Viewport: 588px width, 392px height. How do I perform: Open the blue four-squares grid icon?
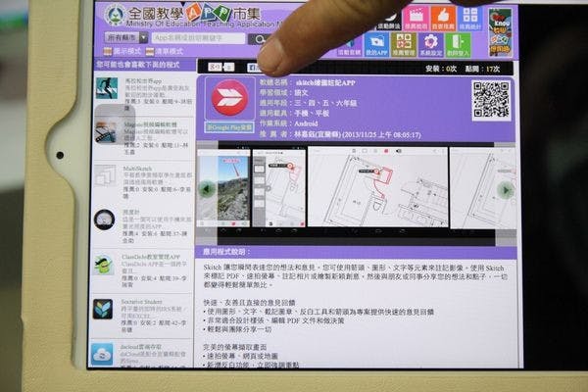(469, 19)
